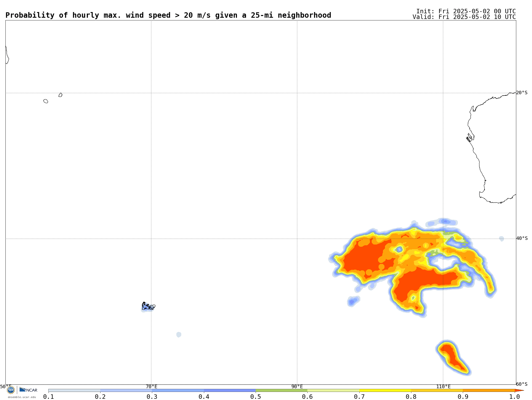This screenshot has width=532, height=400.
Task: Click the yellow 0.7–0.8 colorbar segment
Action: coord(385,390)
